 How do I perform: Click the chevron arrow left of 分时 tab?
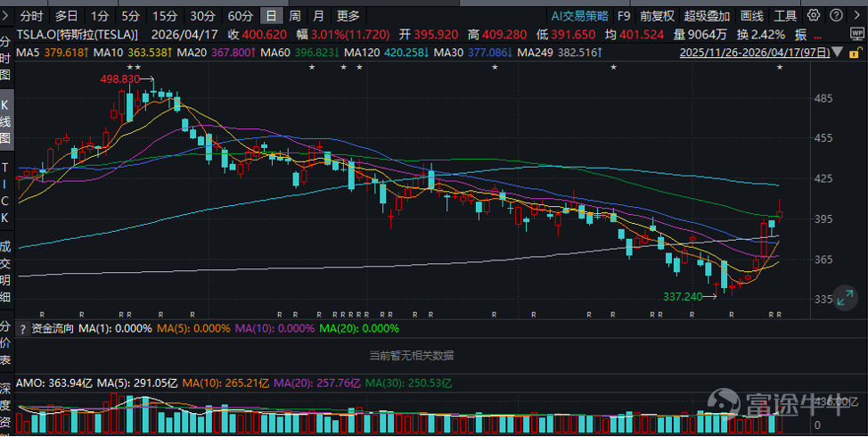pyautogui.click(x=5, y=15)
